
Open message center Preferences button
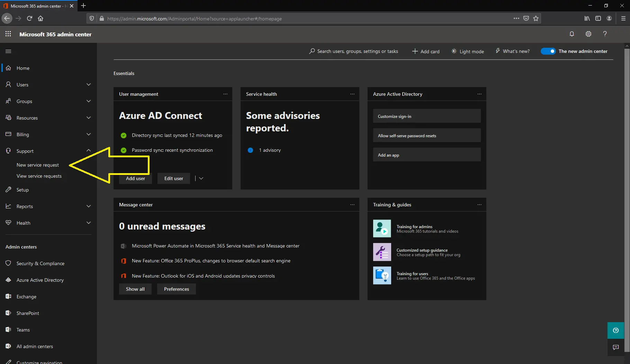tap(177, 289)
